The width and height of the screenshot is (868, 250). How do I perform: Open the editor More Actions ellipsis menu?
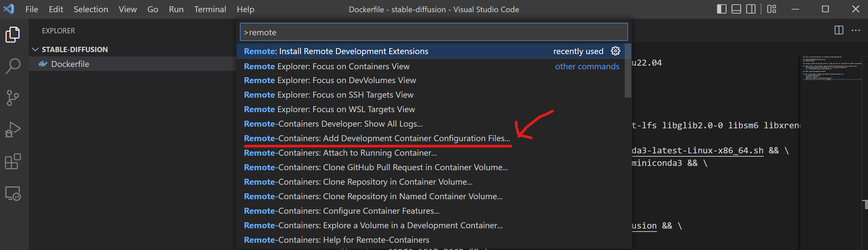point(855,30)
